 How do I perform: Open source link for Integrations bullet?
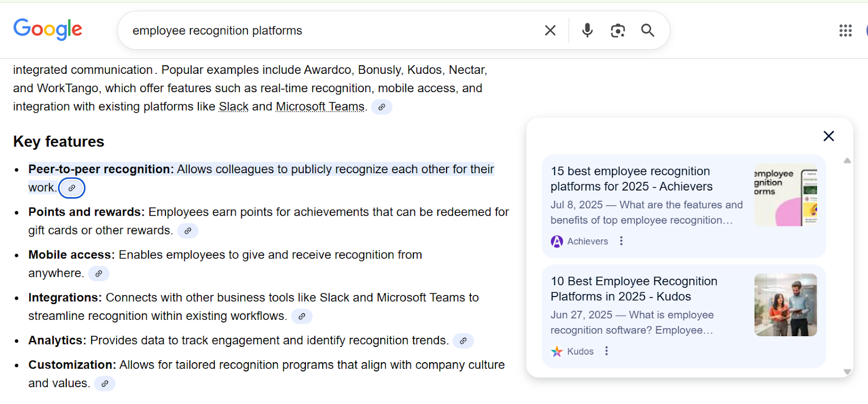click(302, 317)
